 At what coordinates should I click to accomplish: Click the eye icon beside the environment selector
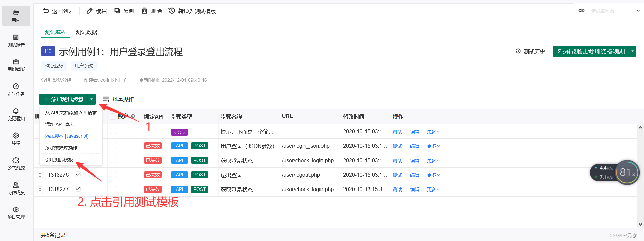(x=582, y=11)
